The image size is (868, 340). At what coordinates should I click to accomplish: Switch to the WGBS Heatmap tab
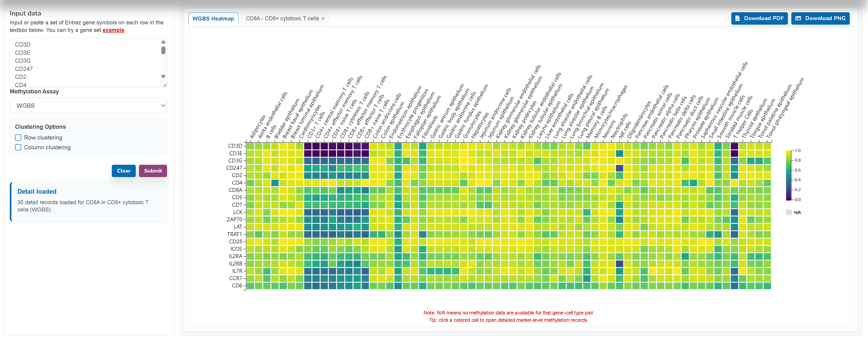click(x=213, y=19)
